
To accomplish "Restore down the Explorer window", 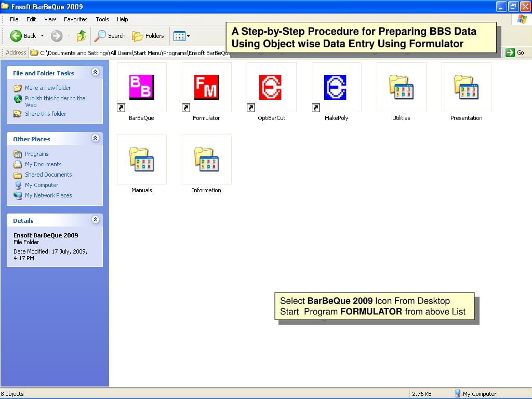I will click(513, 6).
